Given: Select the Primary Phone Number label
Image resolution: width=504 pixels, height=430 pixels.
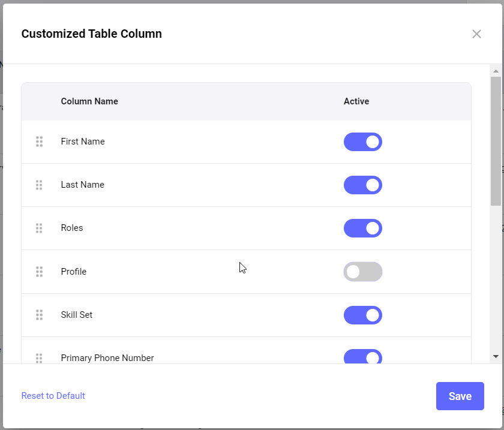Looking at the screenshot, I should (x=107, y=358).
